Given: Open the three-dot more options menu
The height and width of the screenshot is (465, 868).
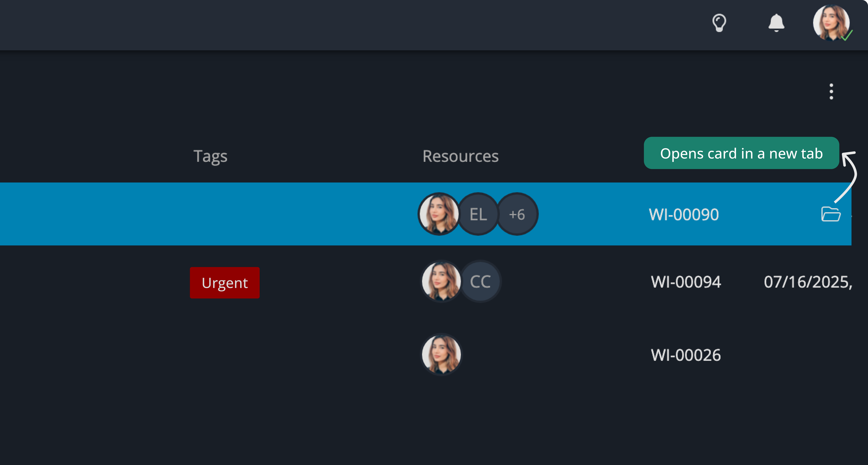Looking at the screenshot, I should (x=831, y=92).
